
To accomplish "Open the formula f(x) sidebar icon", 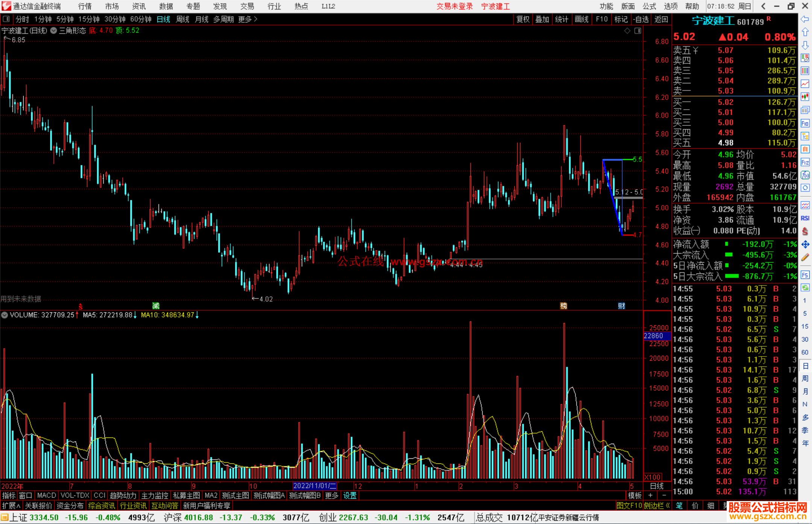I will 805,175.
